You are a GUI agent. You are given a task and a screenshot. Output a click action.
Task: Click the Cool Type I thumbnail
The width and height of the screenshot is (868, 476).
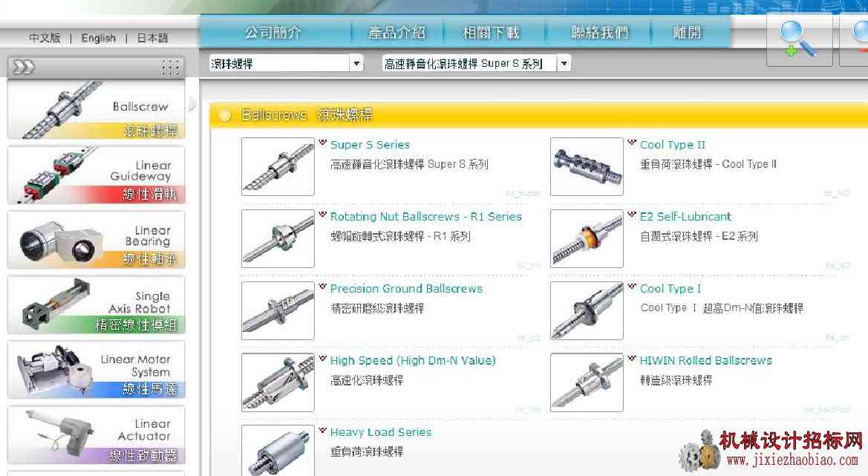[587, 310]
